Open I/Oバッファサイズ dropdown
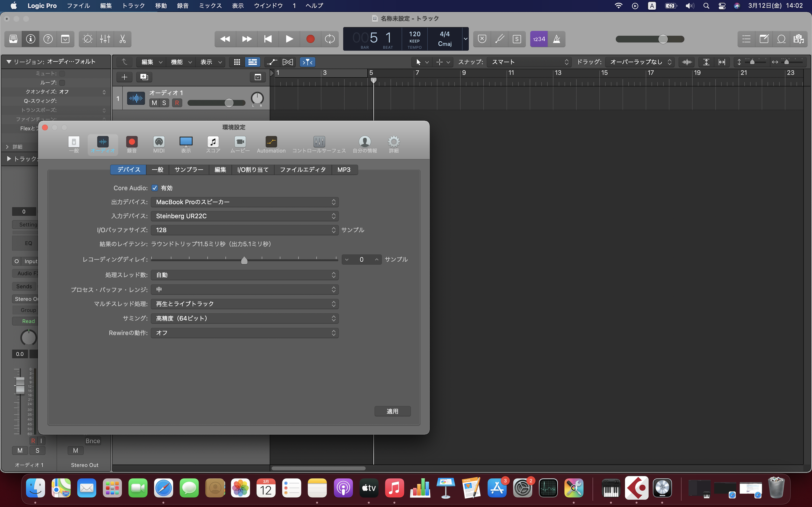 (245, 230)
